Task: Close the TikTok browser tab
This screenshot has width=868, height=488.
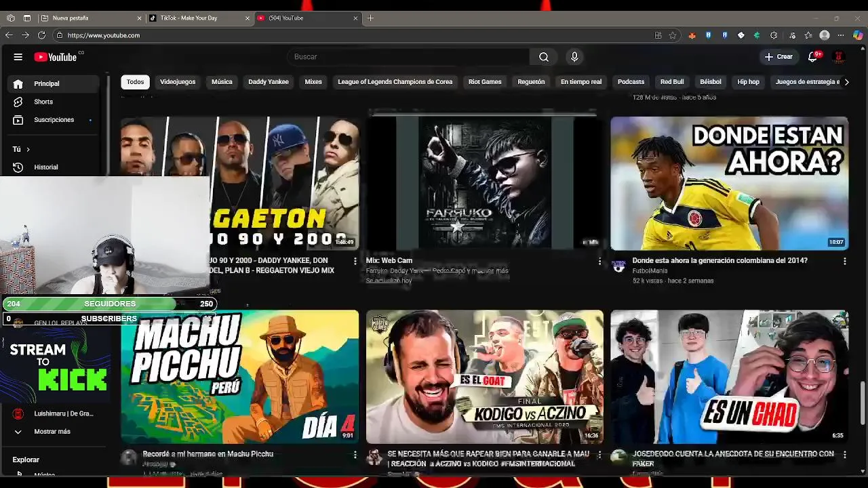Action: [247, 18]
